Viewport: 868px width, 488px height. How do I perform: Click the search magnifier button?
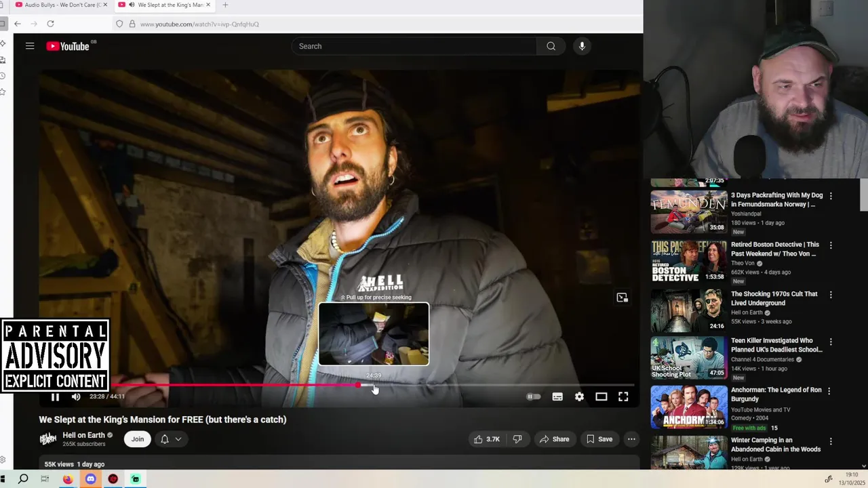(551, 46)
